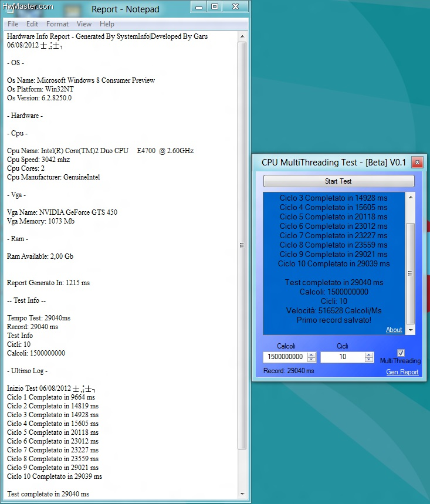This screenshot has width=430, height=504.
Task: Click the test log scrollbar thumb
Action: (411, 273)
